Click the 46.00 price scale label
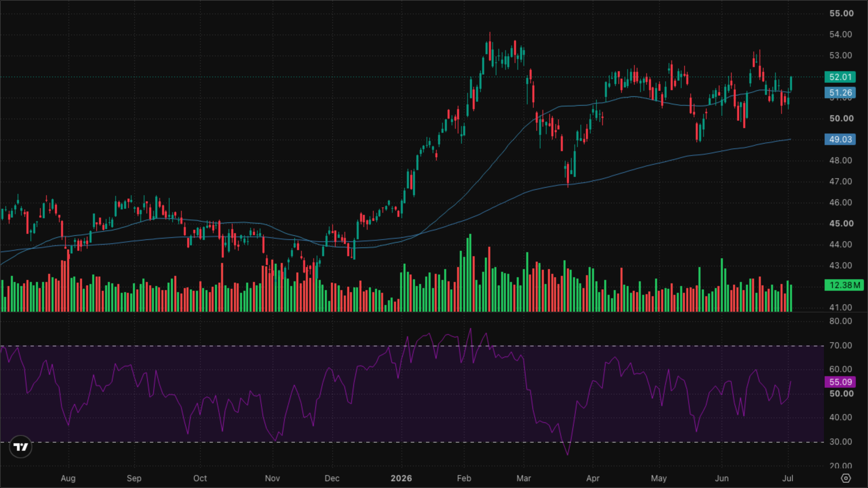 [841, 202]
